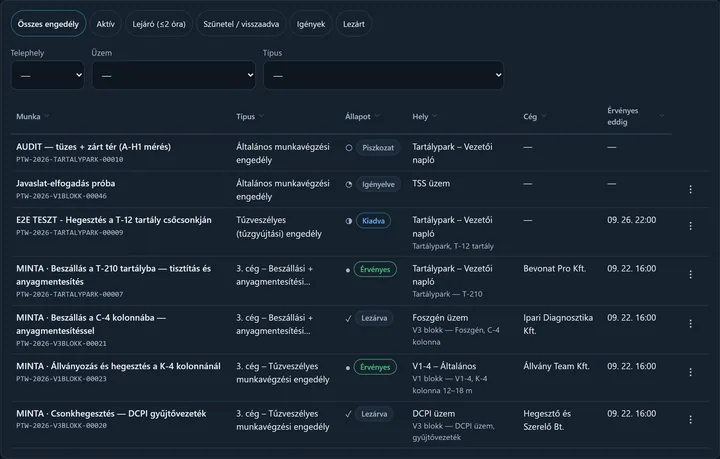Open the AUDIT — tüzes + zárt tér permit
Viewport: 720px width, 459px height.
click(93, 147)
